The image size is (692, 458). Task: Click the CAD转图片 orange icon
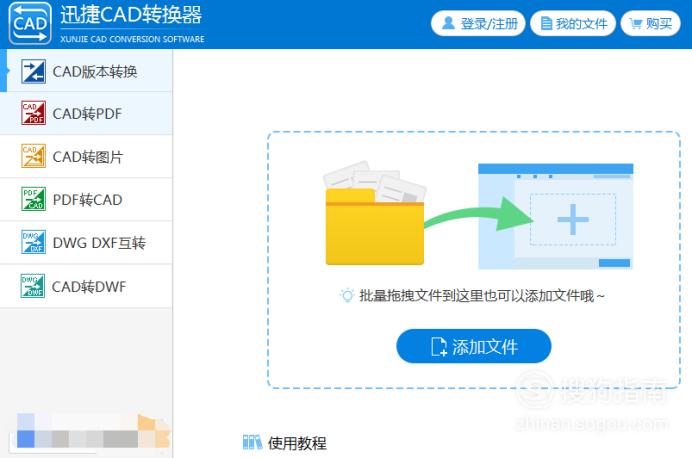(x=33, y=156)
